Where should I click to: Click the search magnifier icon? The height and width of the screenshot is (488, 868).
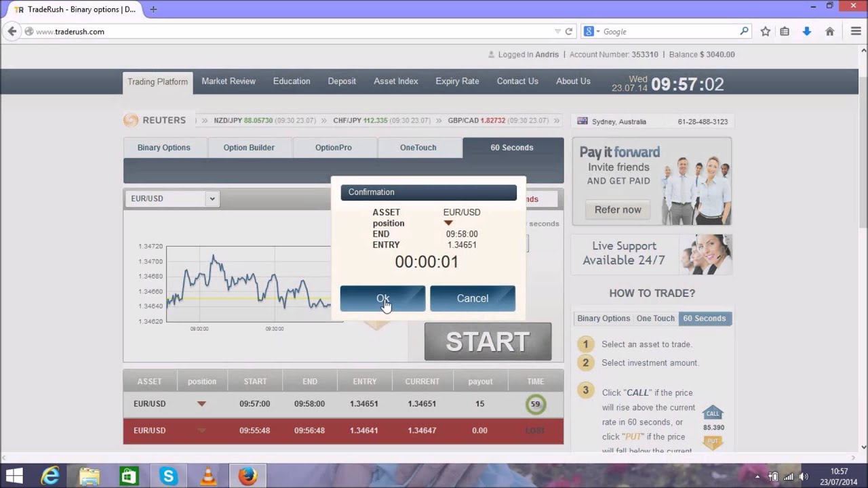click(x=744, y=31)
